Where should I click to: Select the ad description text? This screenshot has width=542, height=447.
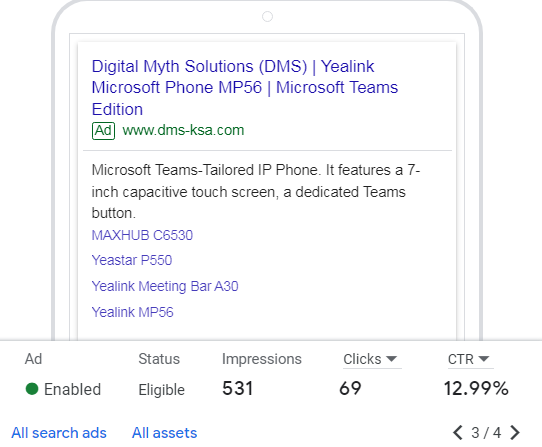click(x=256, y=192)
